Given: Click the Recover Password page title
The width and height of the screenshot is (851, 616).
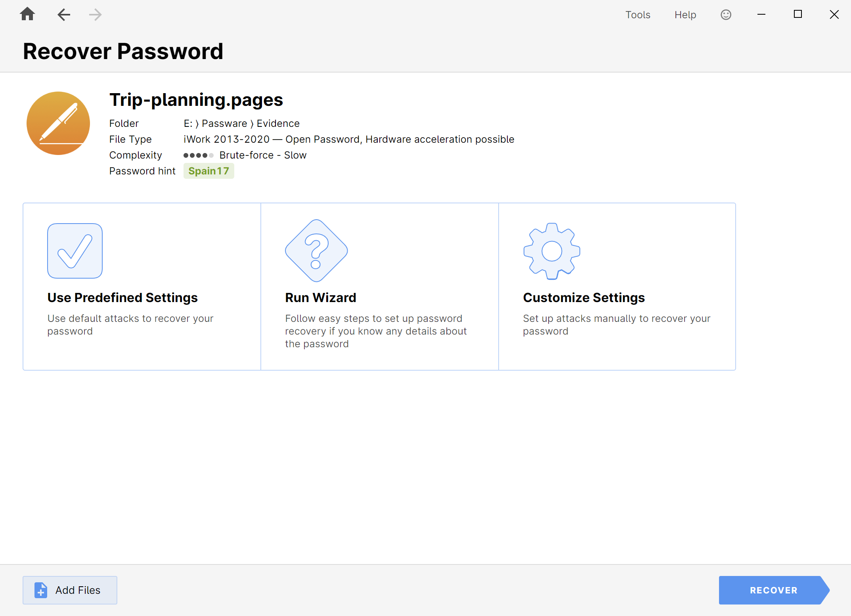Looking at the screenshot, I should pyautogui.click(x=123, y=52).
